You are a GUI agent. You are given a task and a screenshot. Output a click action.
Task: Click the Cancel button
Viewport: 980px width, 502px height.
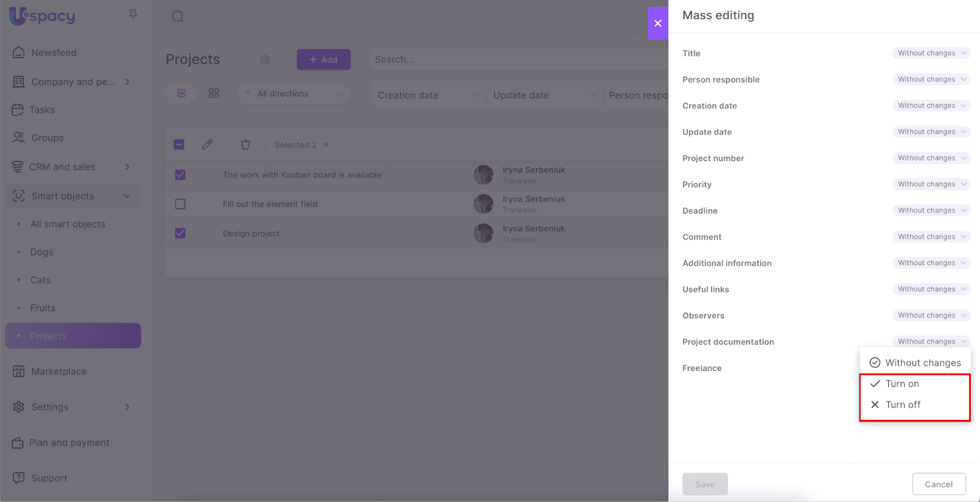pyautogui.click(x=938, y=484)
